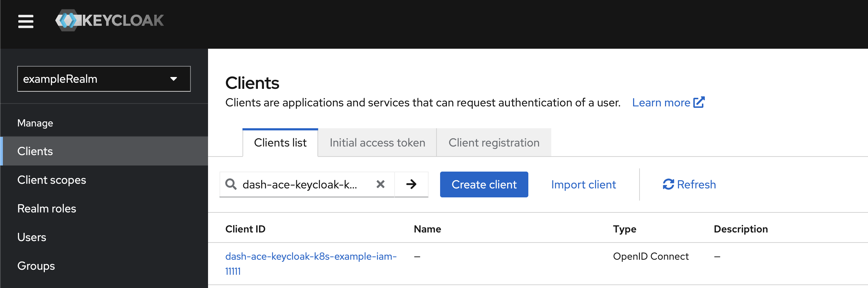Clear the client search text

click(381, 184)
